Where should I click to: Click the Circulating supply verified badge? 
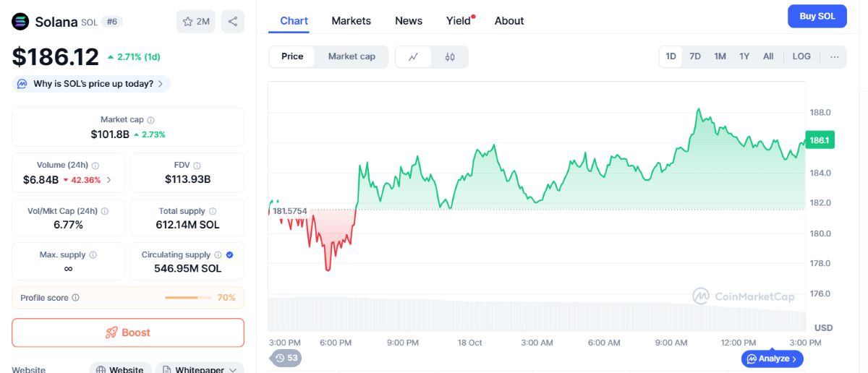click(x=229, y=254)
